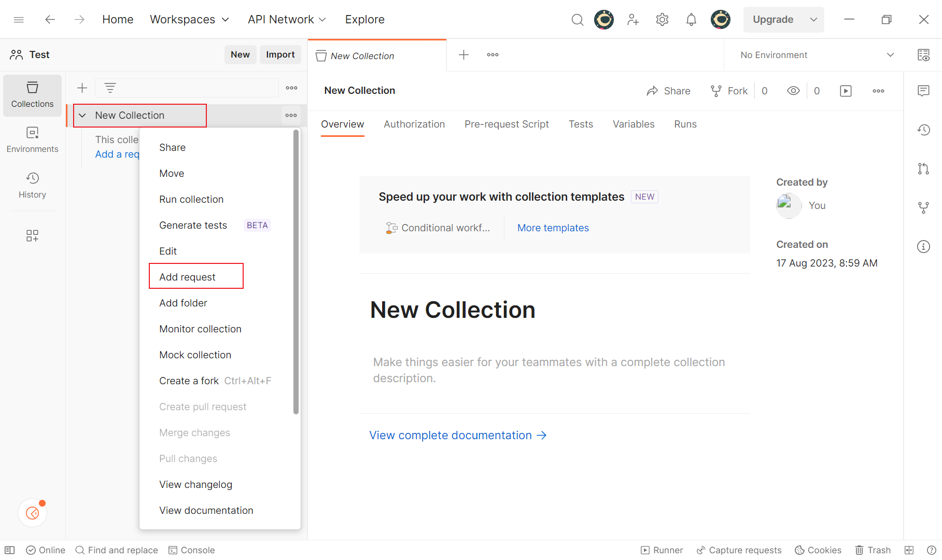Open the History sidebar panel
This screenshot has height=560, width=942.
[32, 186]
